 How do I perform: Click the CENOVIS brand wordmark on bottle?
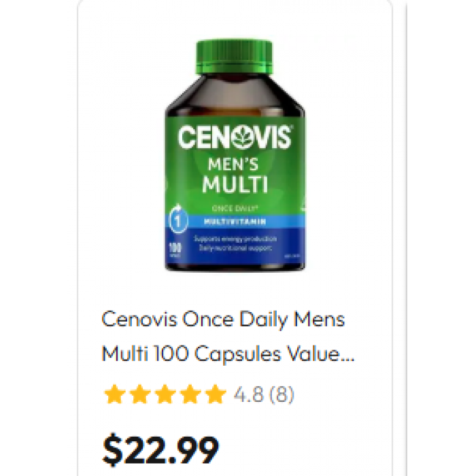(235, 137)
